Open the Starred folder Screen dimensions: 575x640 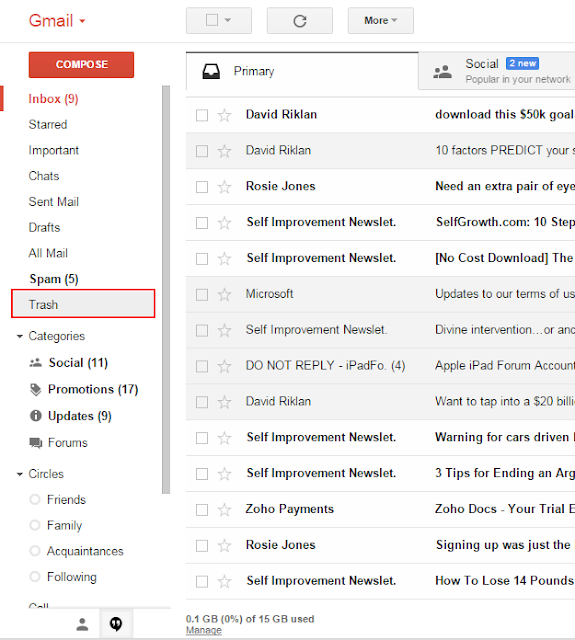click(x=48, y=124)
